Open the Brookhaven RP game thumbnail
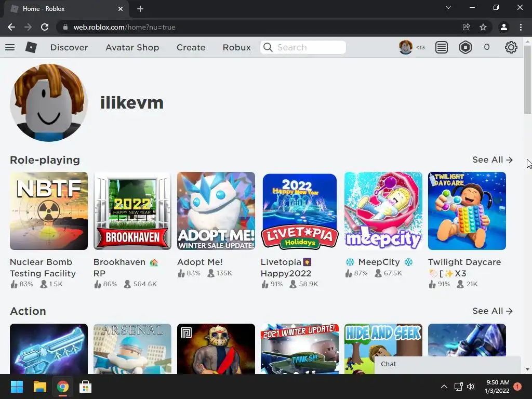 pyautogui.click(x=132, y=211)
